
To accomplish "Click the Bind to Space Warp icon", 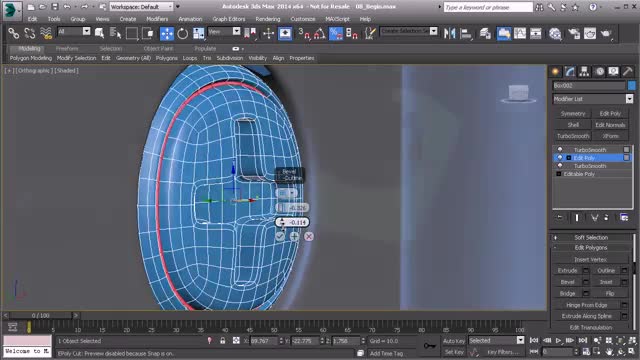I will (x=46, y=33).
